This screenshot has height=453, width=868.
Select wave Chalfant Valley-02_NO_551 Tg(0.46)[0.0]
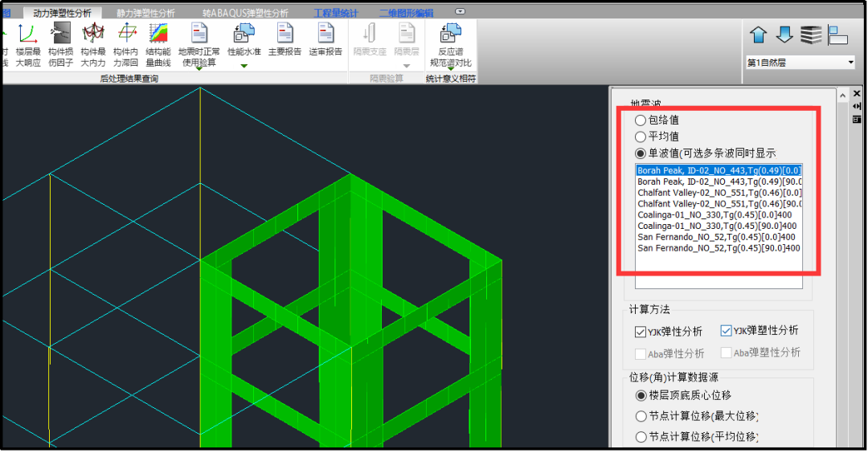pos(719,193)
